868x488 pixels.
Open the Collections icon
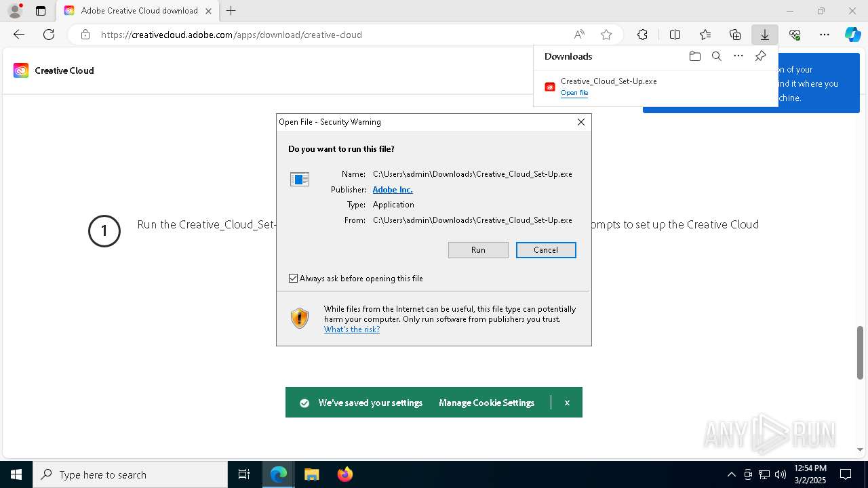coord(735,35)
